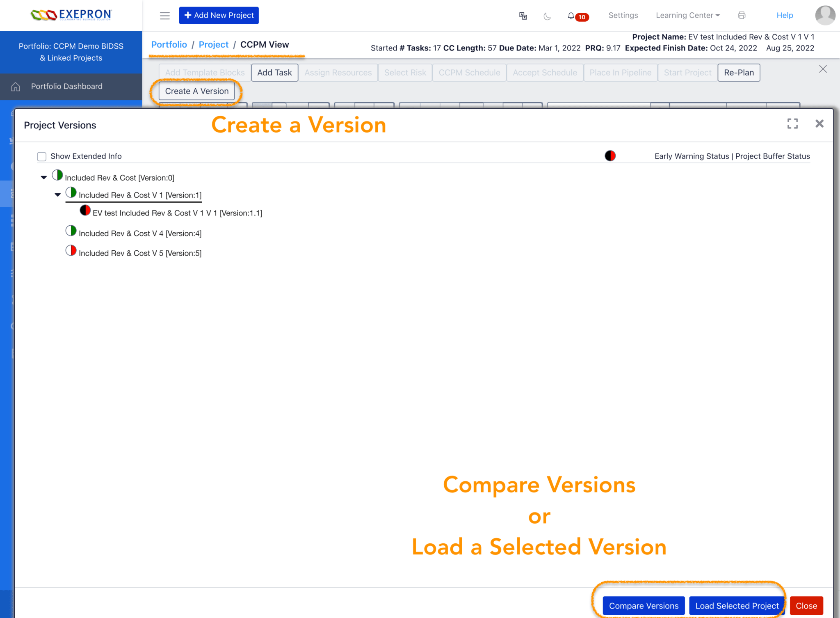Expand the dialog to fullscreen
Screen dimensions: 840x618
[x=792, y=124]
